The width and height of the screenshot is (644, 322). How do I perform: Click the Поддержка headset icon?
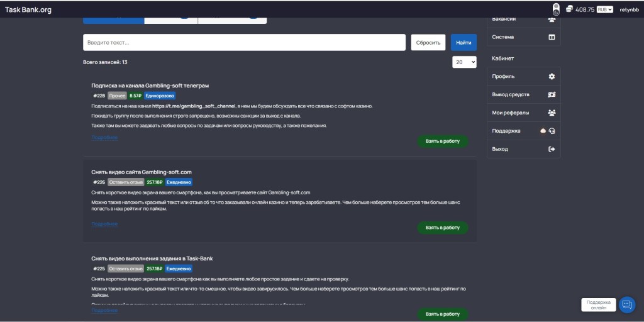[552, 131]
